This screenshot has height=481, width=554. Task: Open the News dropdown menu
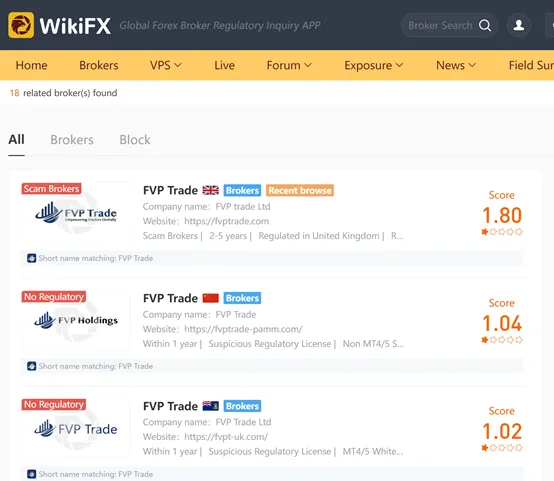click(456, 65)
